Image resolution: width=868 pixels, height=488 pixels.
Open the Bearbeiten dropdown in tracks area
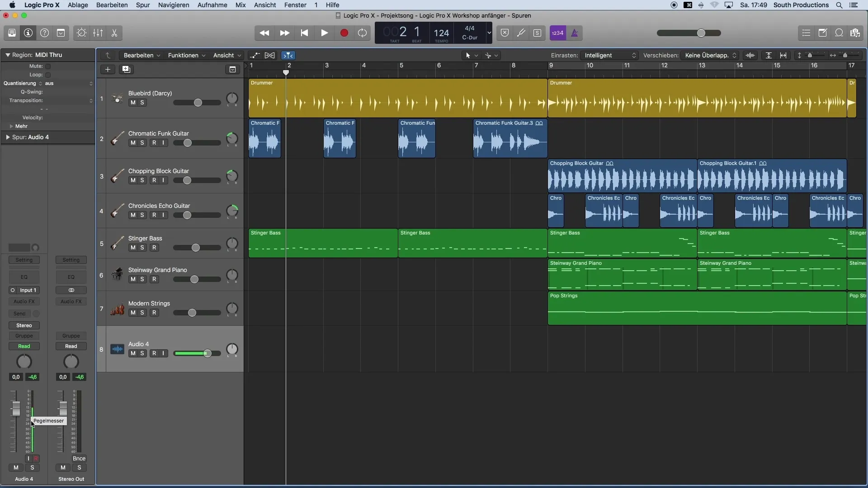pyautogui.click(x=142, y=56)
